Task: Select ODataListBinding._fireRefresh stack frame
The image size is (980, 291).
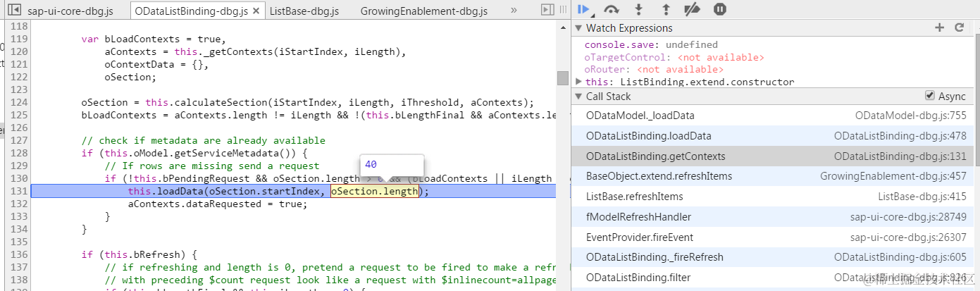Action: [x=771, y=257]
